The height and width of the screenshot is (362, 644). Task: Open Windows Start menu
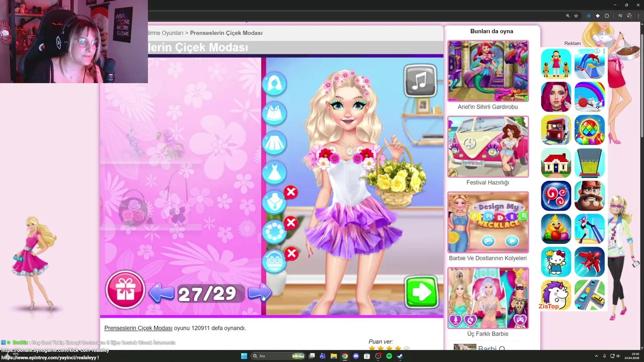(244, 356)
